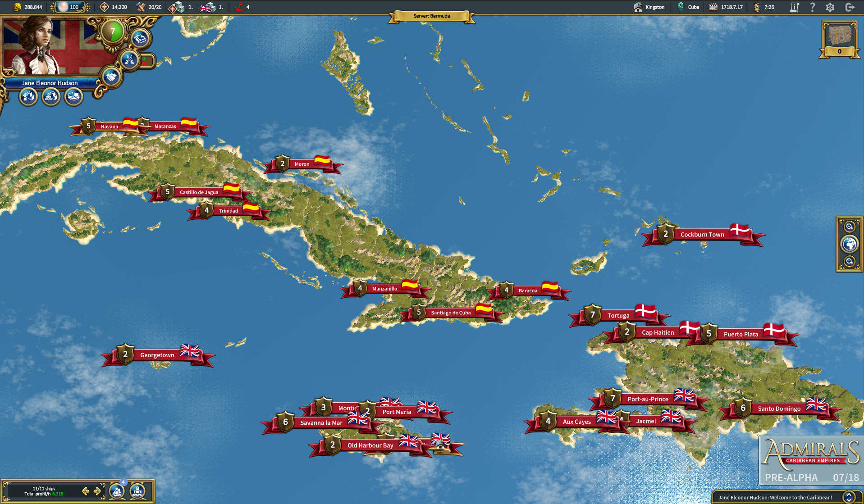The image size is (864, 504).
Task: Click the compass diamond icon showing 14,200
Action: coord(104,7)
